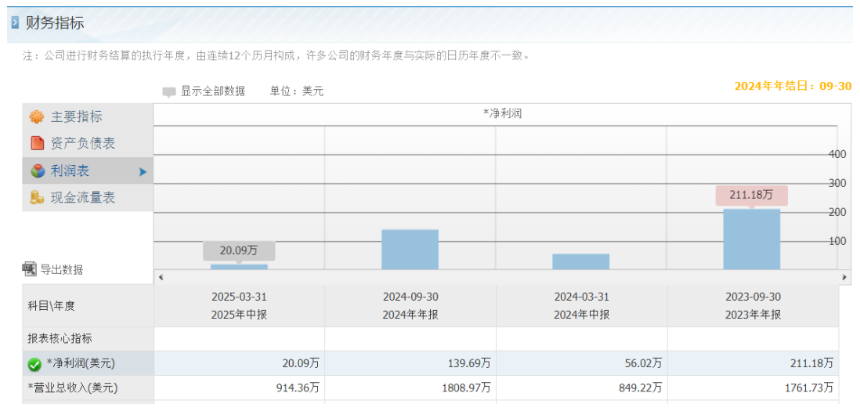Viewport: 860px width, 410px height.
Task: Click net profit table cell 211.18万
Action: pos(753,363)
